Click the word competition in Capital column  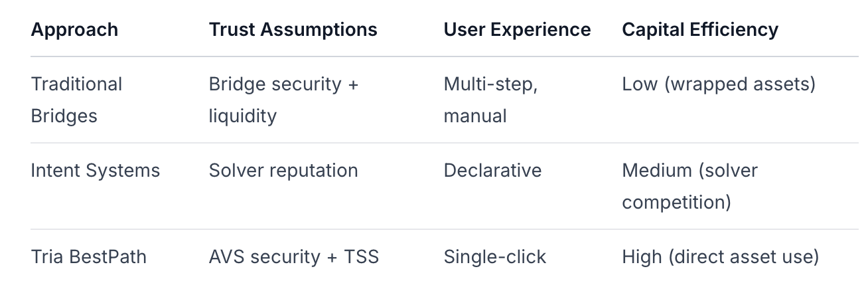click(x=676, y=202)
